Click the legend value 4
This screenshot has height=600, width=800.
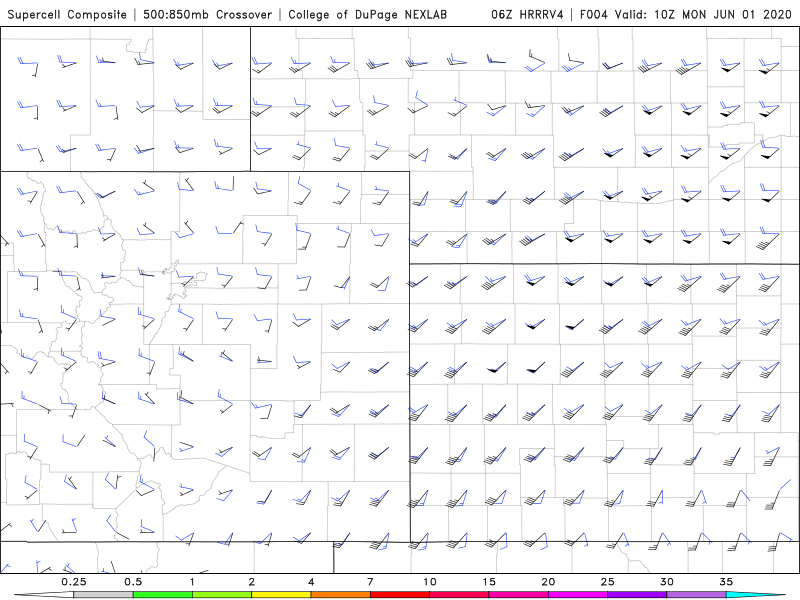311,582
